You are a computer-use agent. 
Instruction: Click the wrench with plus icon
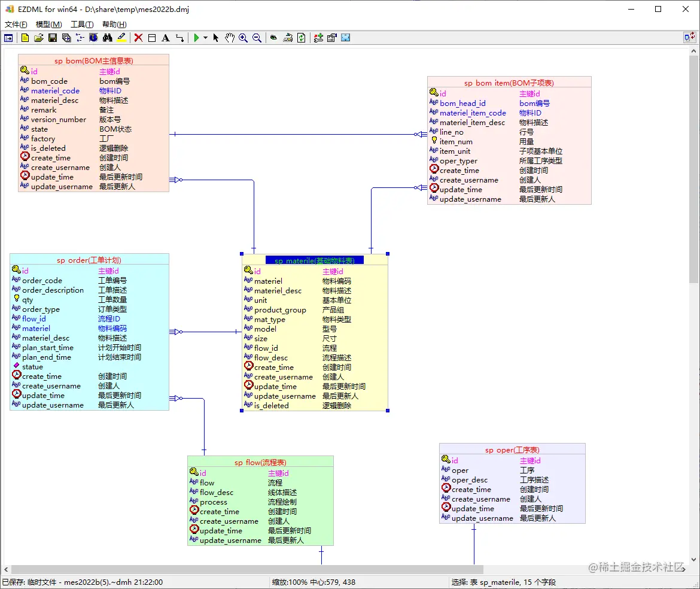coord(318,38)
